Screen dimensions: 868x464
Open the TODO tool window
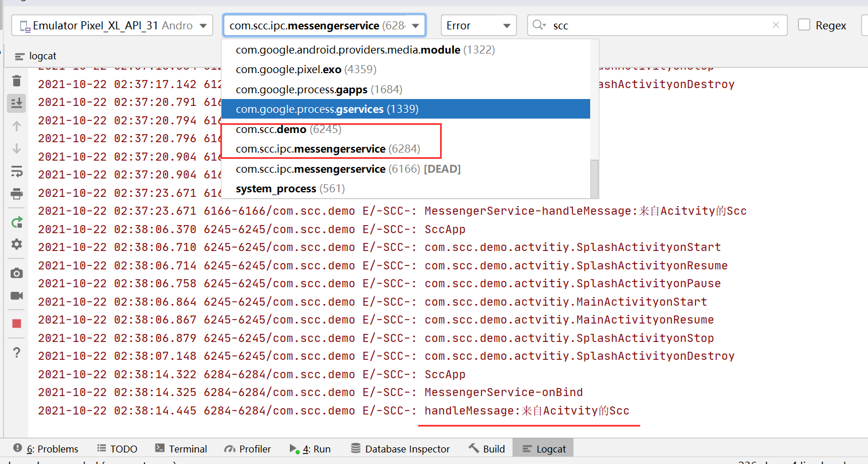point(117,449)
